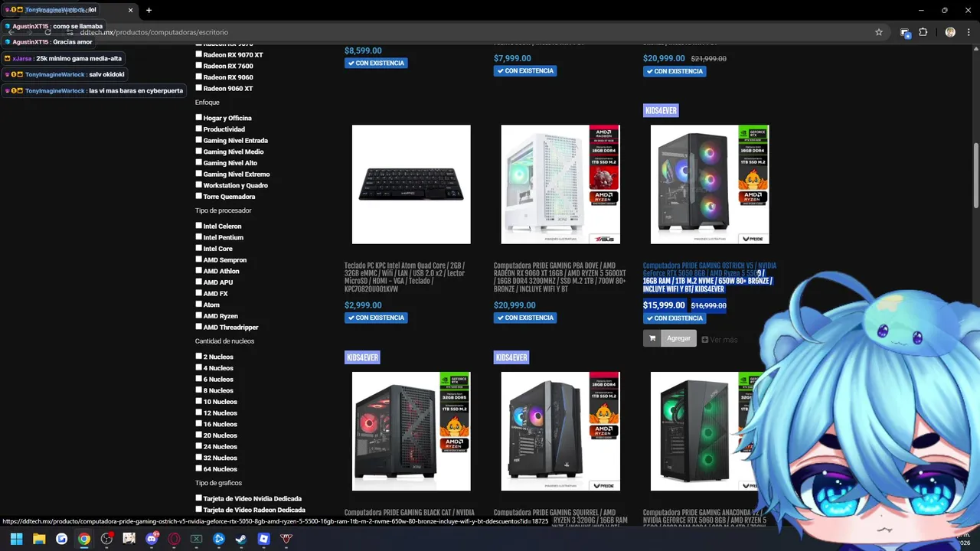Enable the AMD Ryzen filter

(199, 316)
